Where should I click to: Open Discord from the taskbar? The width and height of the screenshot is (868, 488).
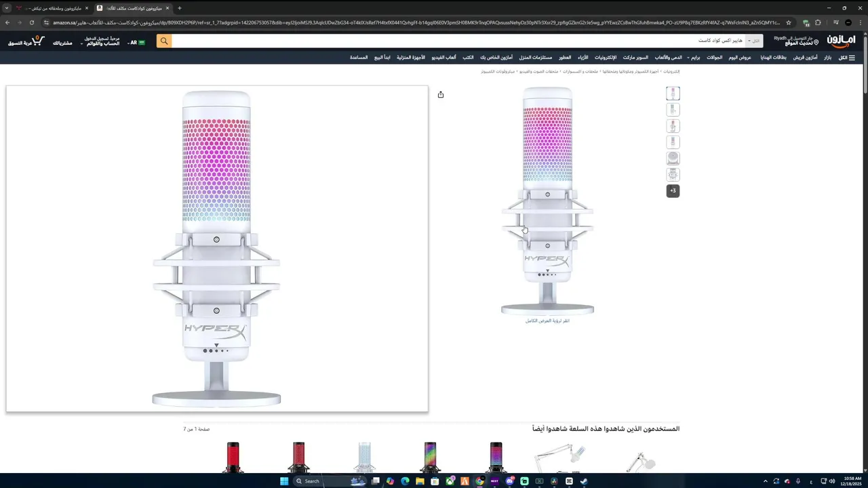(x=509, y=481)
